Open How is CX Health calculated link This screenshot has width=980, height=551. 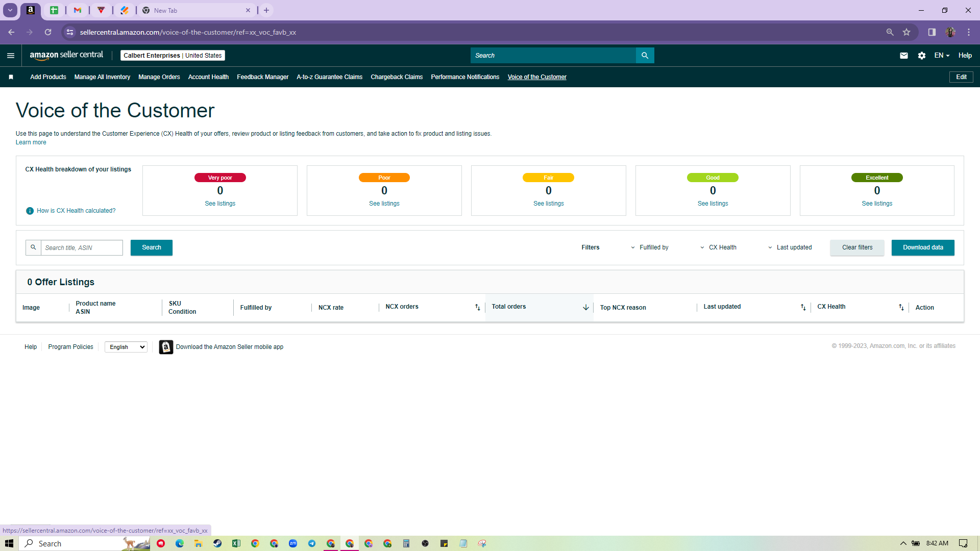[x=76, y=211]
